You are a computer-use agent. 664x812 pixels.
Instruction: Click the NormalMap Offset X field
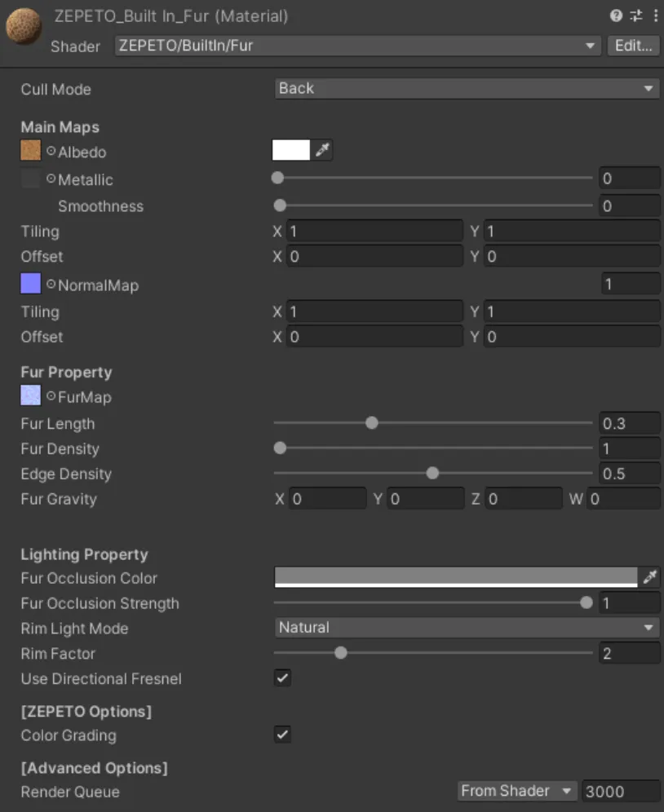(374, 338)
